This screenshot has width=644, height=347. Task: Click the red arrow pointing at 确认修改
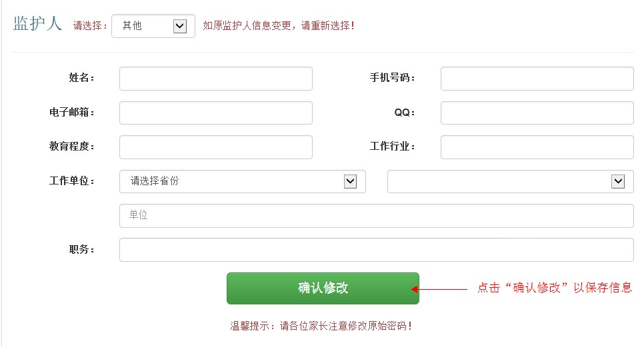click(440, 289)
